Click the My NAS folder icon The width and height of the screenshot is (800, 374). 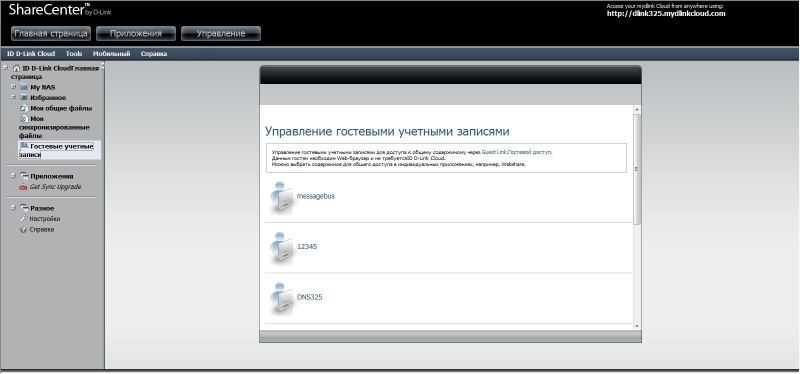click(24, 87)
